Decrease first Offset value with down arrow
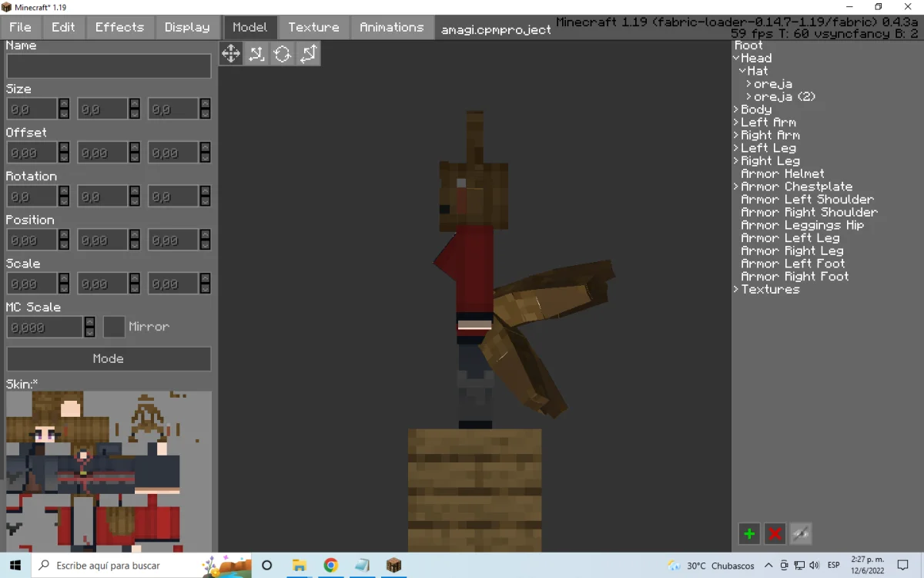This screenshot has height=578, width=924. [x=64, y=158]
